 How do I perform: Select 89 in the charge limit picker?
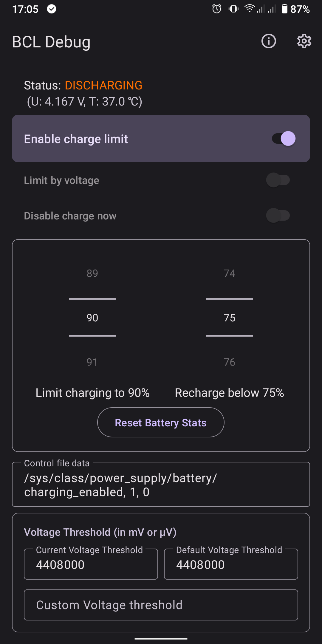click(92, 273)
